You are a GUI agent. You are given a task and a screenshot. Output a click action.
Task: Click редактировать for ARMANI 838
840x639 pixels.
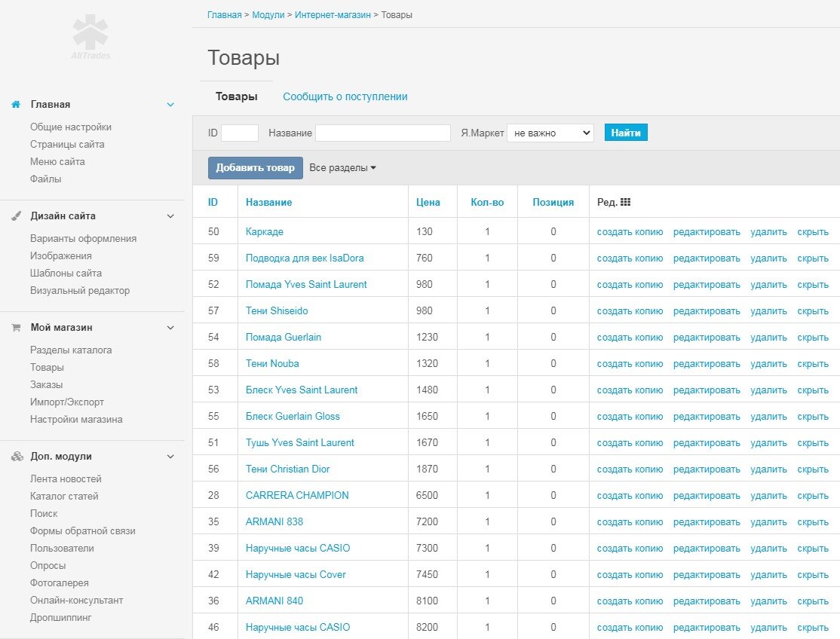(707, 521)
